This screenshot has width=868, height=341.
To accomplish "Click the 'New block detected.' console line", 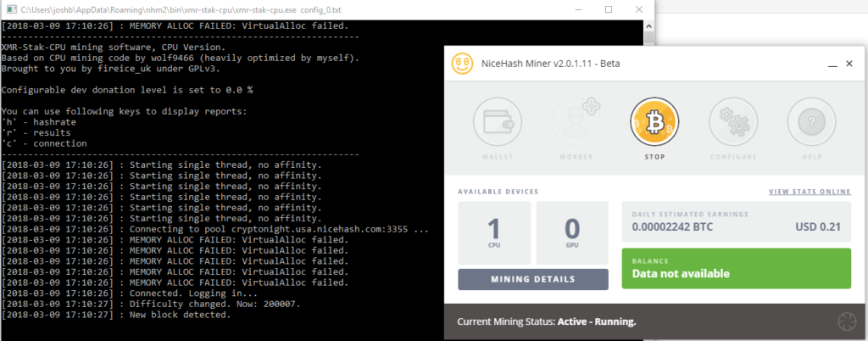I will coord(115,315).
